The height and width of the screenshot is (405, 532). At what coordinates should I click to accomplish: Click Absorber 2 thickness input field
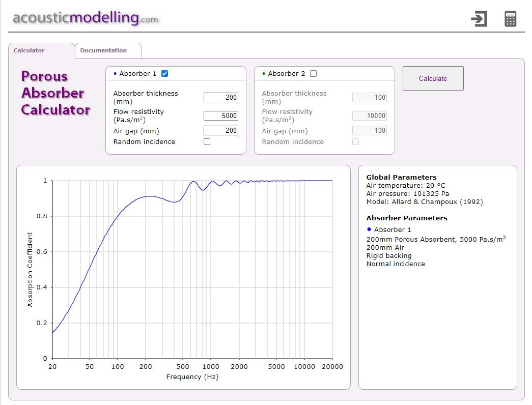(x=370, y=97)
